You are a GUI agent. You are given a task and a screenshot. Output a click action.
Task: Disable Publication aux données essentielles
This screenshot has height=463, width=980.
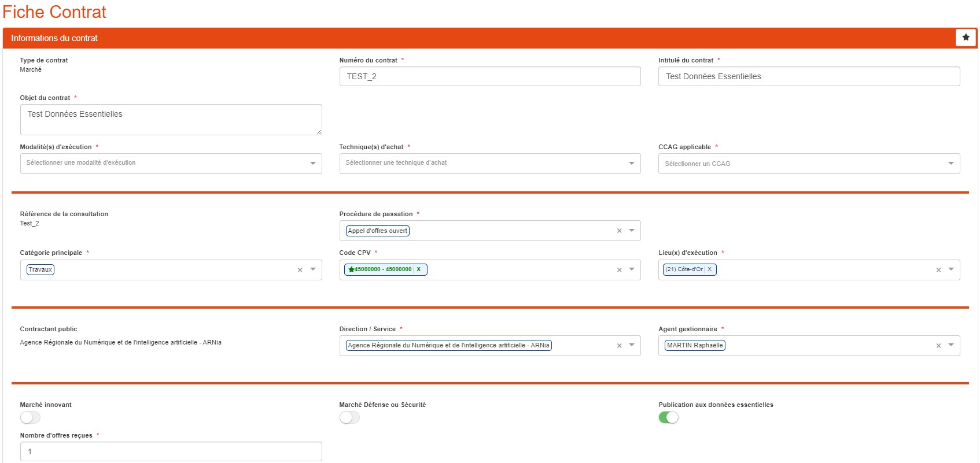point(668,417)
